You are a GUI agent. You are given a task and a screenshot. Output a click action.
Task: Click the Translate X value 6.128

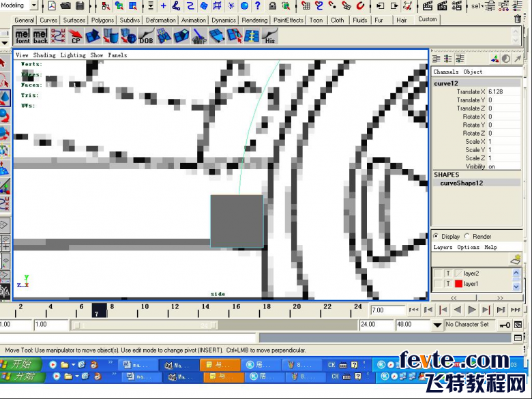(x=504, y=92)
